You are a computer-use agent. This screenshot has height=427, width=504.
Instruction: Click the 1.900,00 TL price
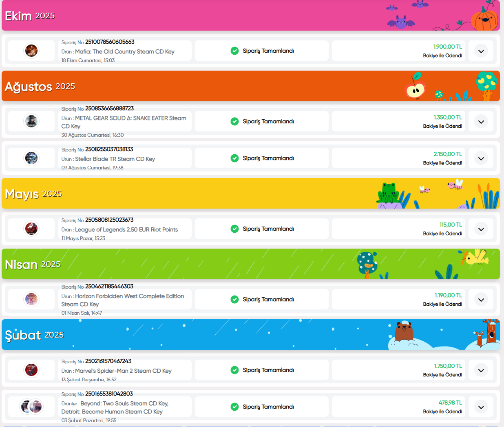tap(448, 47)
